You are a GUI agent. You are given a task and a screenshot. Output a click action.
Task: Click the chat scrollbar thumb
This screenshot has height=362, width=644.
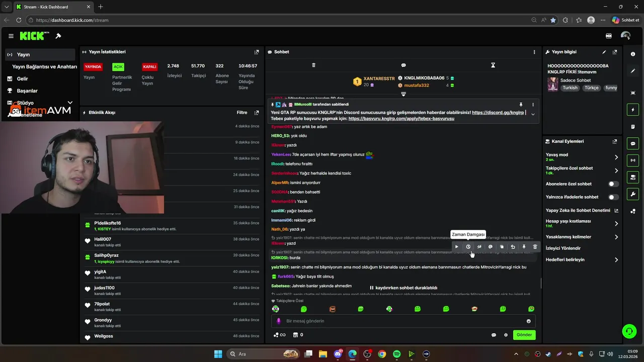(x=541, y=284)
